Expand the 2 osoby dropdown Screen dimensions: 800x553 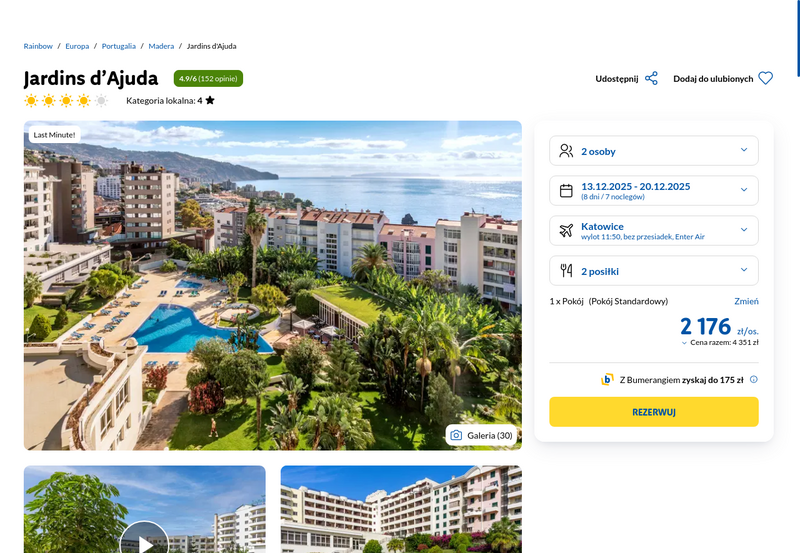(654, 151)
